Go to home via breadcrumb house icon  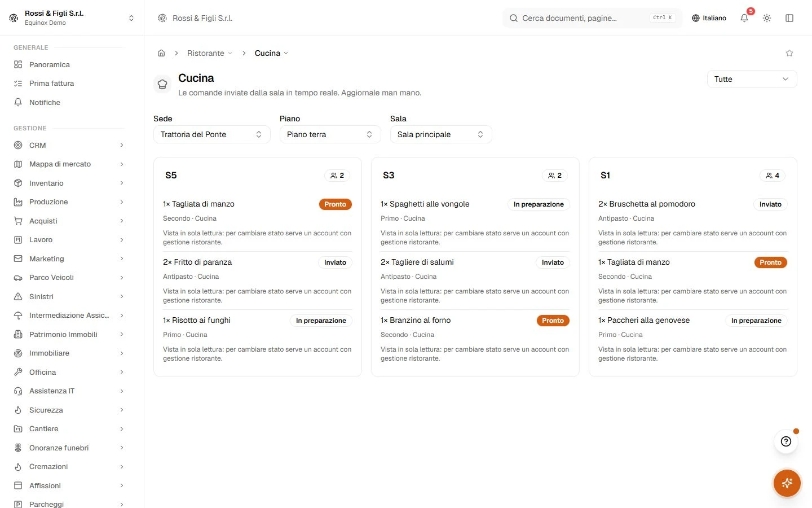(x=161, y=53)
